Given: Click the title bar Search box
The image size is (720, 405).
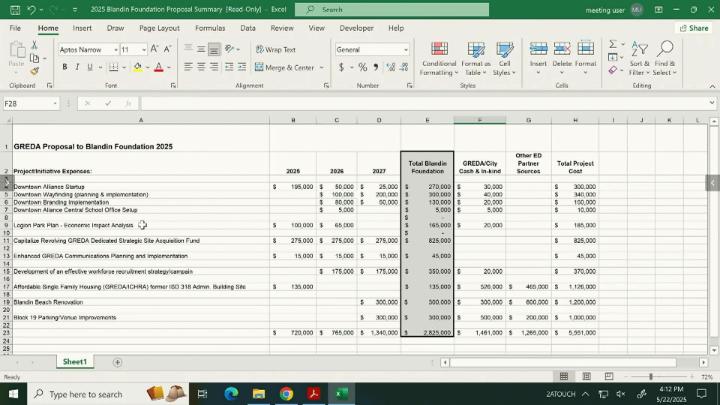Looking at the screenshot, I should [392, 10].
